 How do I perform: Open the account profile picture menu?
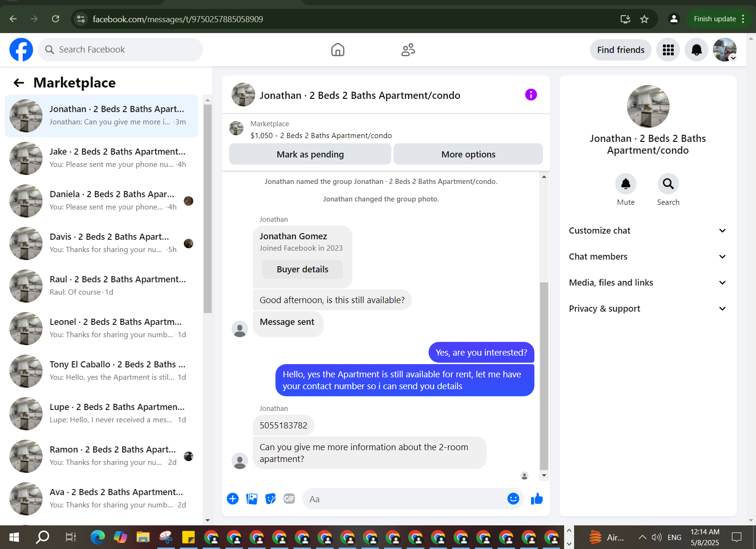(x=725, y=50)
